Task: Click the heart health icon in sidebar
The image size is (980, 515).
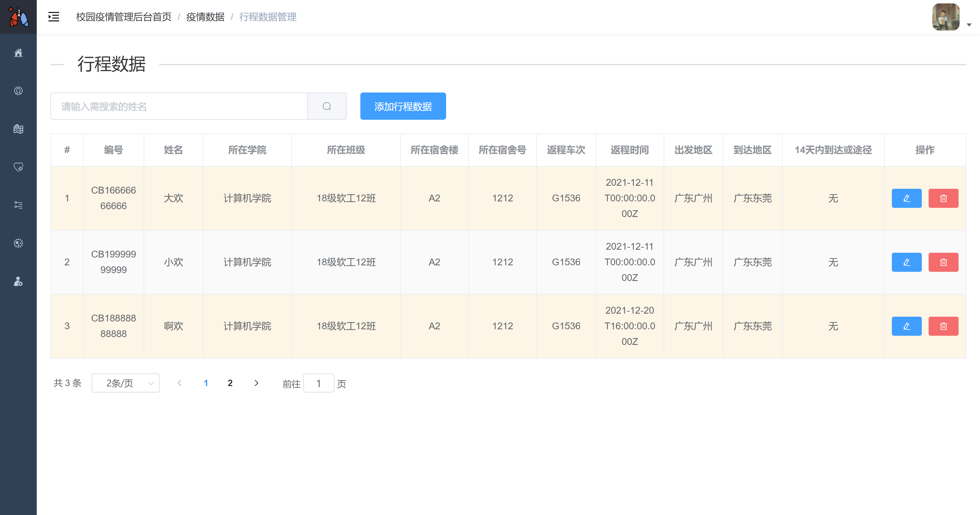Action: coord(18,167)
